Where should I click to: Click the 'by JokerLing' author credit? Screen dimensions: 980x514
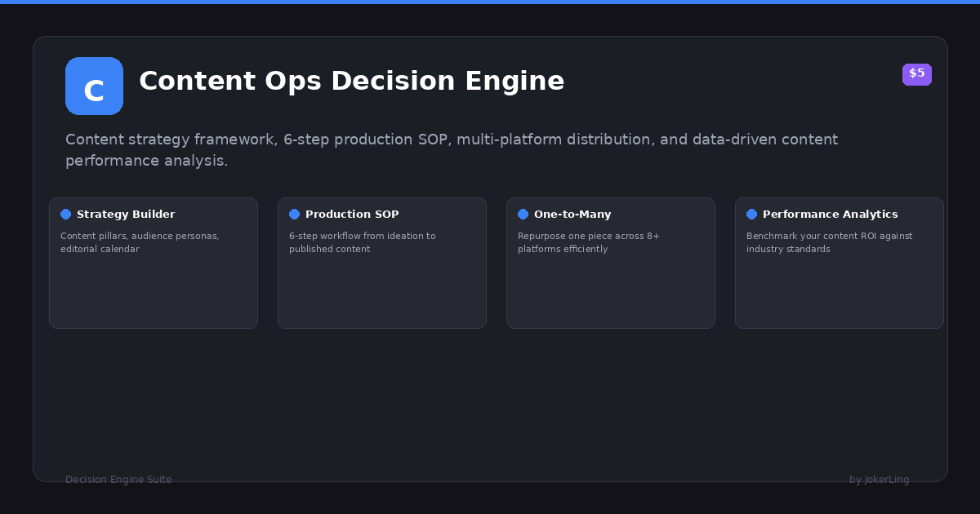click(880, 480)
